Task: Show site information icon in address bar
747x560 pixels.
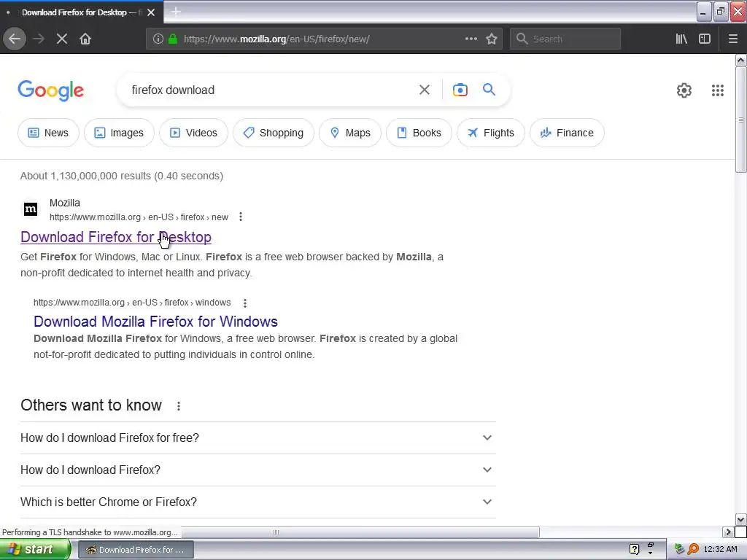Action: [158, 39]
